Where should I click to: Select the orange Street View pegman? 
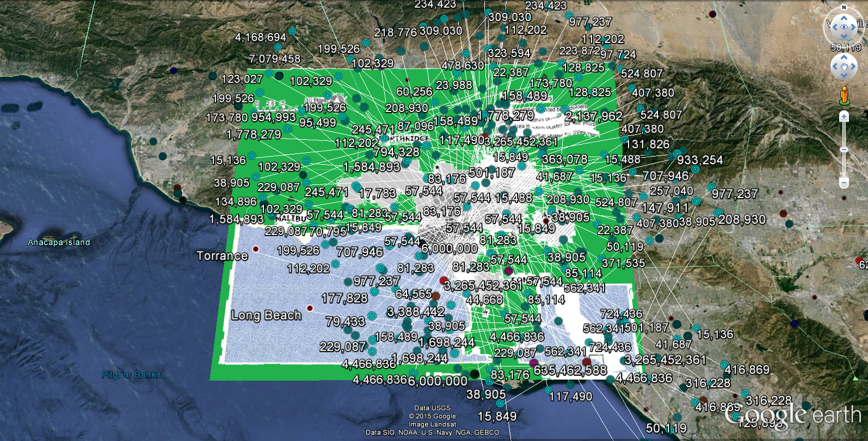click(x=844, y=95)
